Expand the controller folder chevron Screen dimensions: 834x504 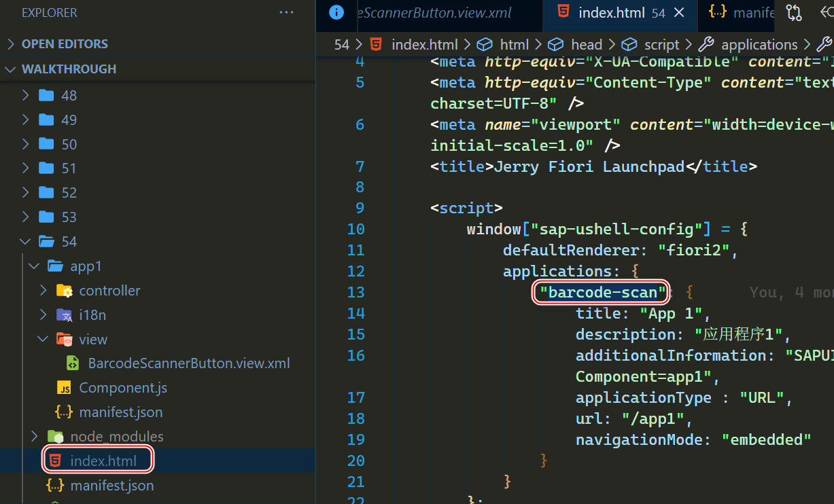click(x=43, y=291)
